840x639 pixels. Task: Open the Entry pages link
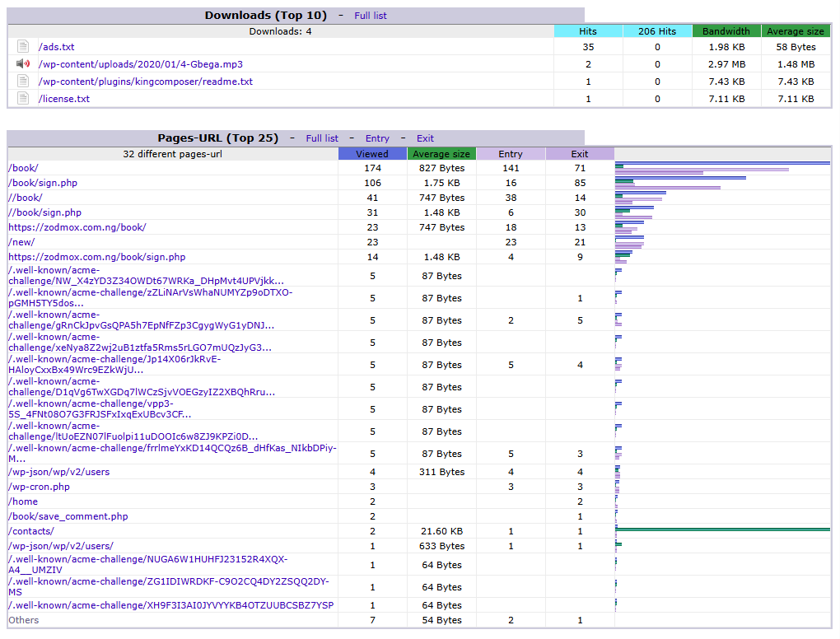click(x=377, y=138)
